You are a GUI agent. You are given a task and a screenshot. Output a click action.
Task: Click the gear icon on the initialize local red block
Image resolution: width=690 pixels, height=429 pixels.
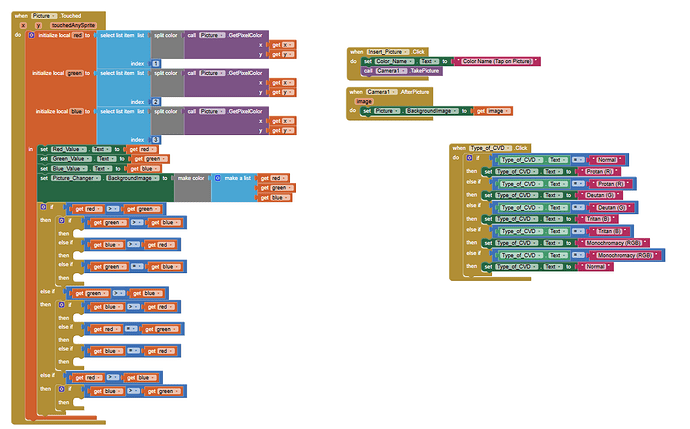click(30, 35)
